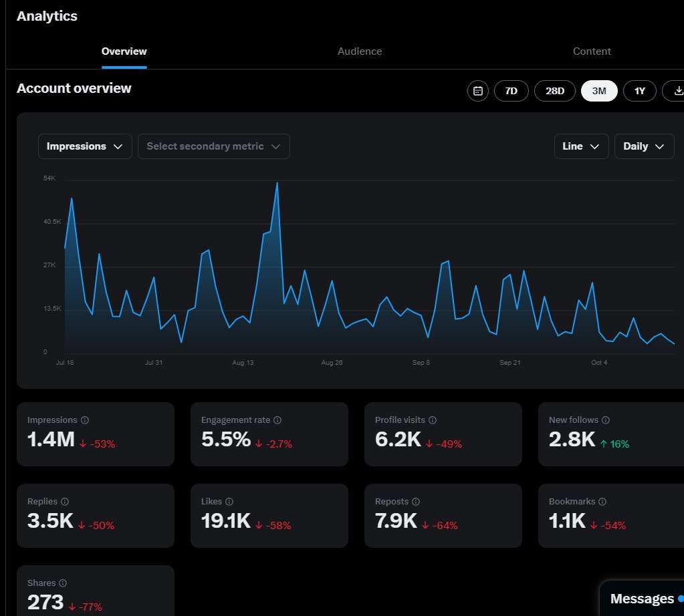Click info icon next to New follows
684x616 pixels.
pos(606,420)
